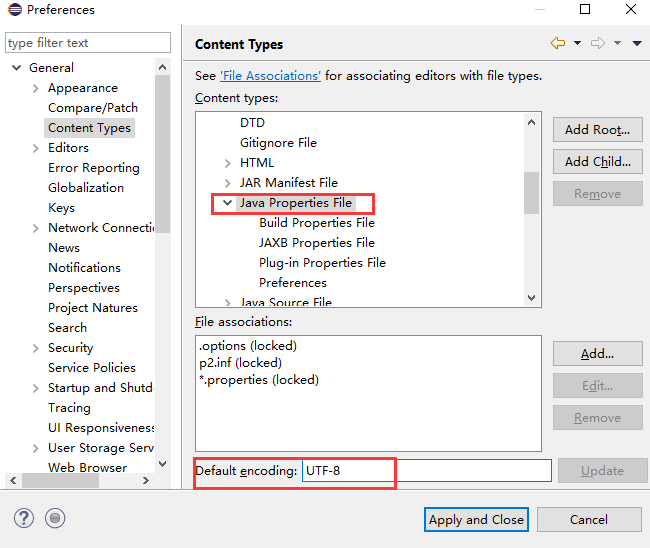
Task: Click the Default encoding text field
Action: point(427,470)
